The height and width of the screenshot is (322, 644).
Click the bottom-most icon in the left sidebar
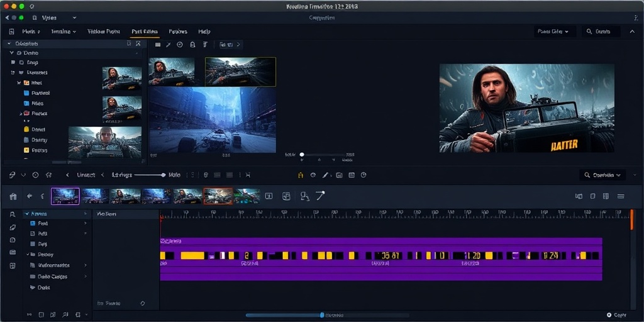(x=13, y=266)
